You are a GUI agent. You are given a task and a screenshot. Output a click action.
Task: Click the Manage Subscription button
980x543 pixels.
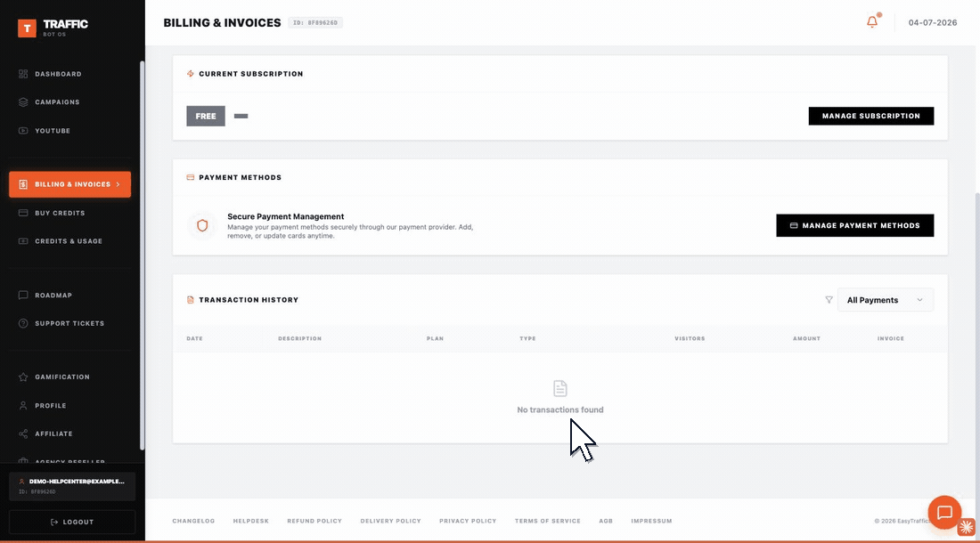point(871,116)
